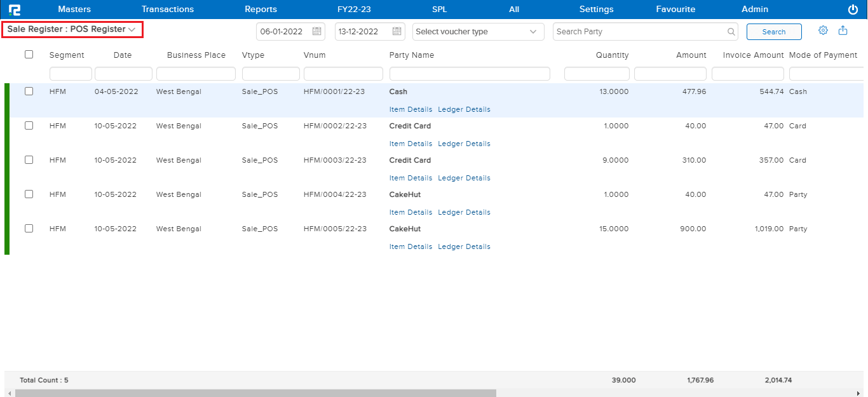The width and height of the screenshot is (868, 397).
Task: Open the Select voucher type dropdown
Action: coord(478,31)
